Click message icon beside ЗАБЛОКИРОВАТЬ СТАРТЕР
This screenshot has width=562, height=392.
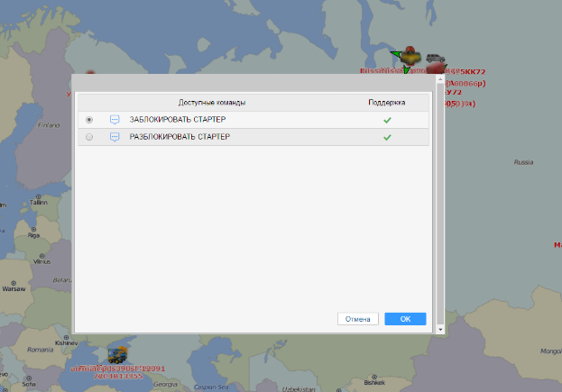point(115,120)
